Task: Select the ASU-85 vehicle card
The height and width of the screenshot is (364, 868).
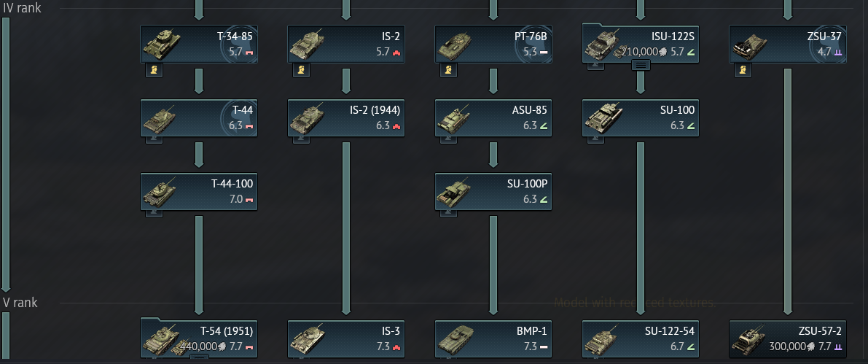Action: 493,118
